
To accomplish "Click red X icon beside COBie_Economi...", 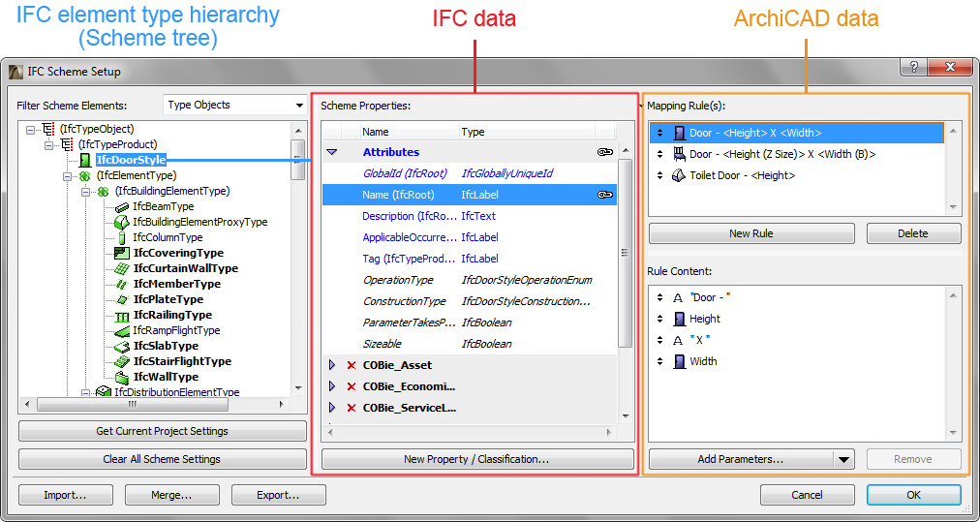I will pos(352,386).
